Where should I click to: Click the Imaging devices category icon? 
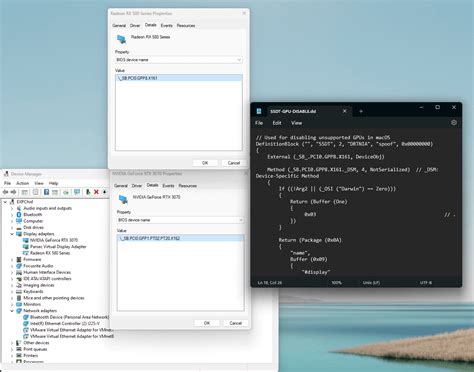[x=19, y=285]
